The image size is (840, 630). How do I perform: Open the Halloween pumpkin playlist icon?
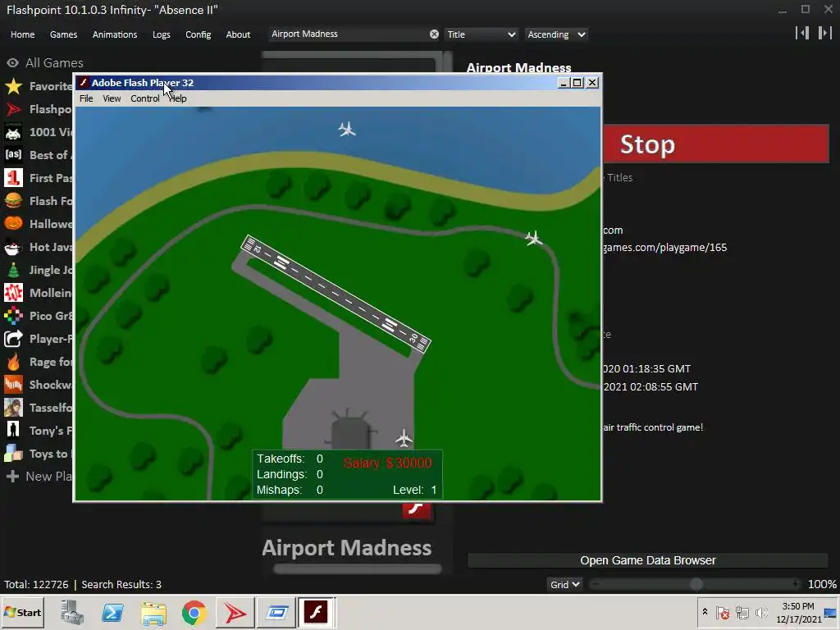[x=13, y=224]
